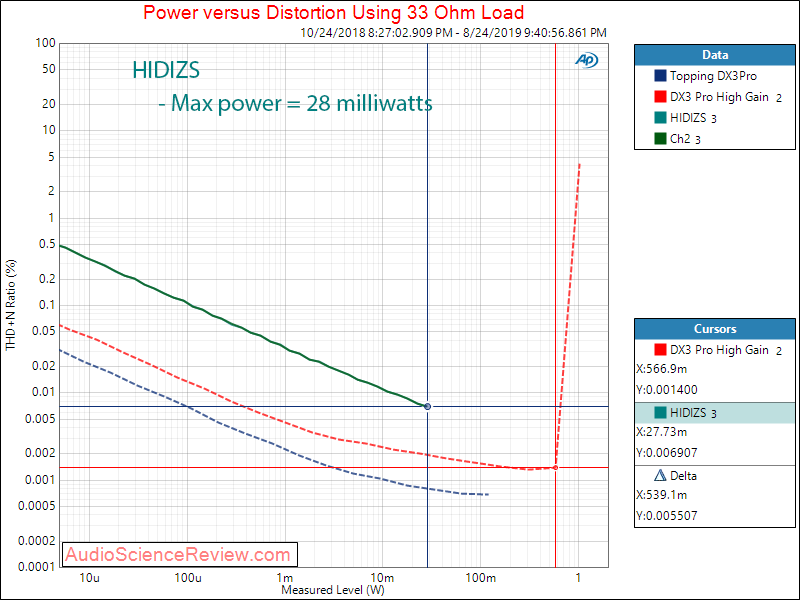Image resolution: width=800 pixels, height=600 pixels.
Task: Select highlighted HIDIZS cursor row
Action: tap(714, 413)
